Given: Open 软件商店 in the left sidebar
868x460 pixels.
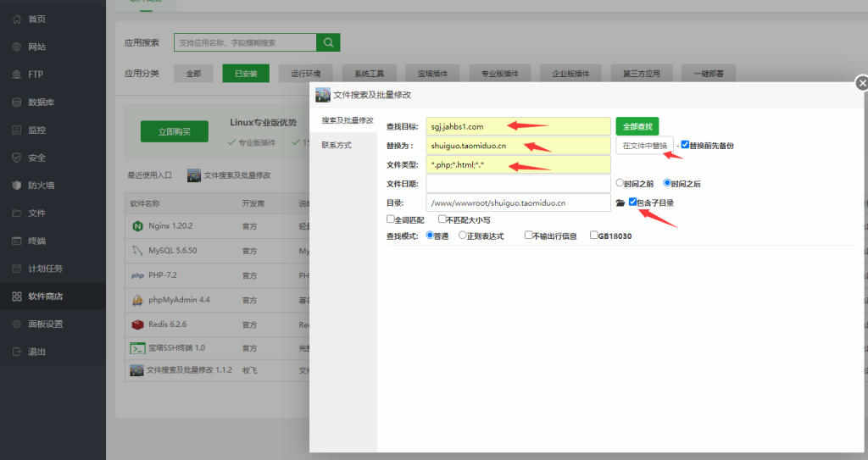Looking at the screenshot, I should click(45, 297).
